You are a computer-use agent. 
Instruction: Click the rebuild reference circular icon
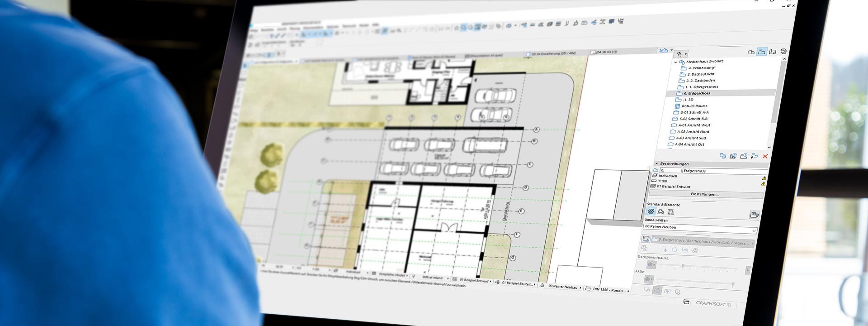click(695, 250)
